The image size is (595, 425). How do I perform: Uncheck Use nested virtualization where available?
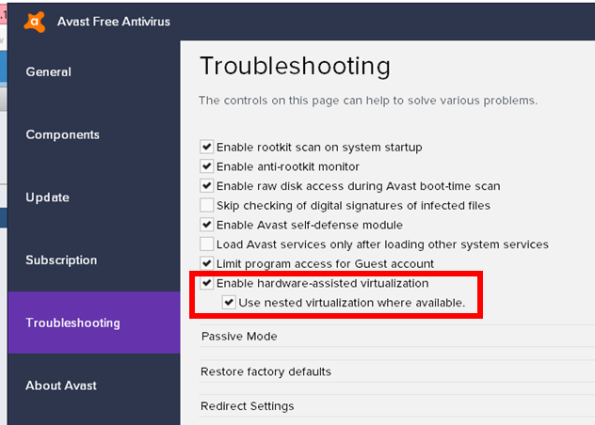229,302
